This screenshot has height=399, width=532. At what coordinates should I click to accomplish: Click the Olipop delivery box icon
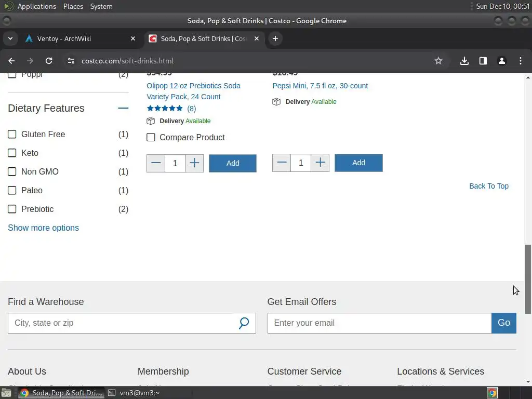(151, 121)
